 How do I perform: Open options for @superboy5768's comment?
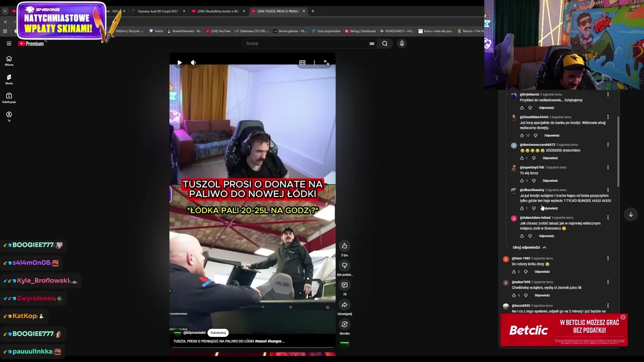[x=608, y=167]
